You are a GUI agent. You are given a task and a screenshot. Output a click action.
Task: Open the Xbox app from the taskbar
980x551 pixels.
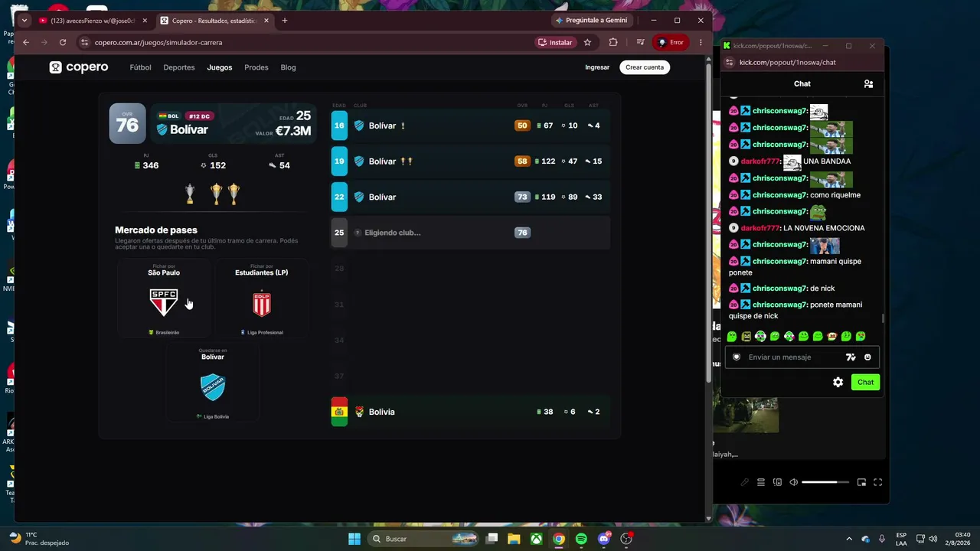[x=537, y=539]
